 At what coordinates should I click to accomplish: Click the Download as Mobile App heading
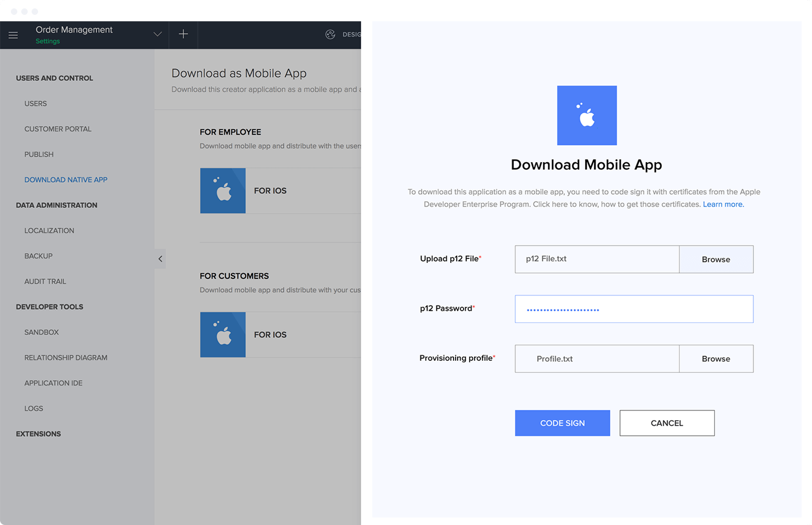point(239,73)
